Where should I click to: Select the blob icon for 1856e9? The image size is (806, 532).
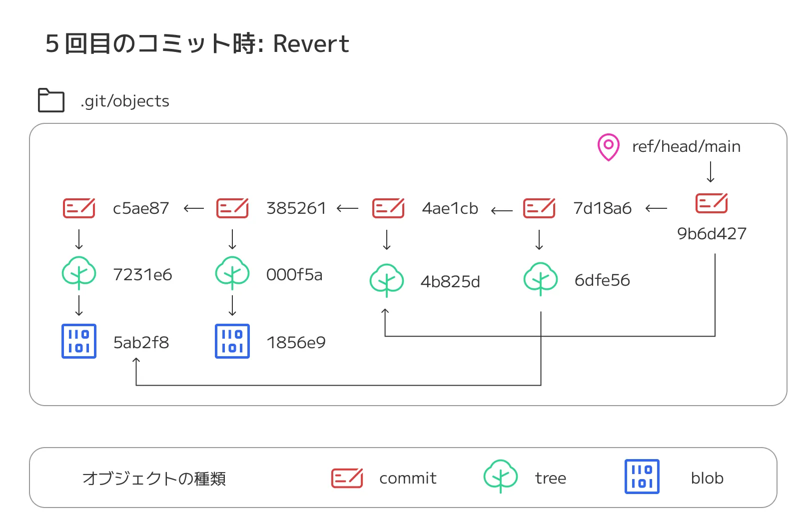click(x=232, y=342)
